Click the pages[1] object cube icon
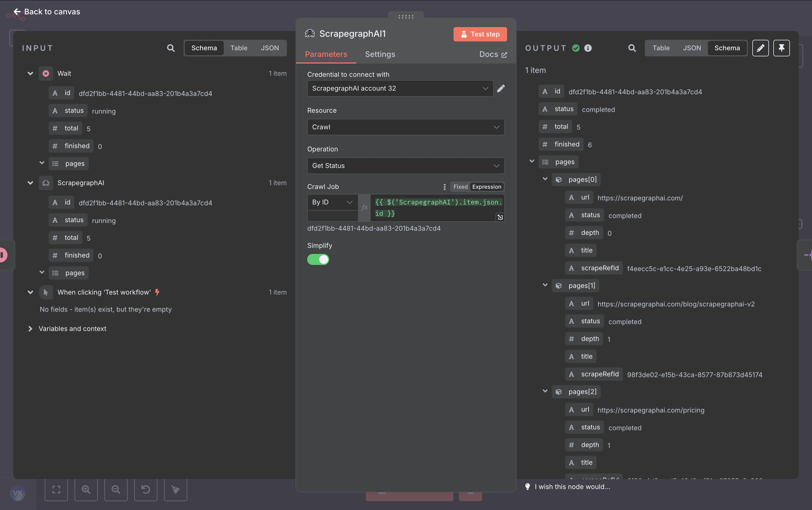 coord(559,286)
